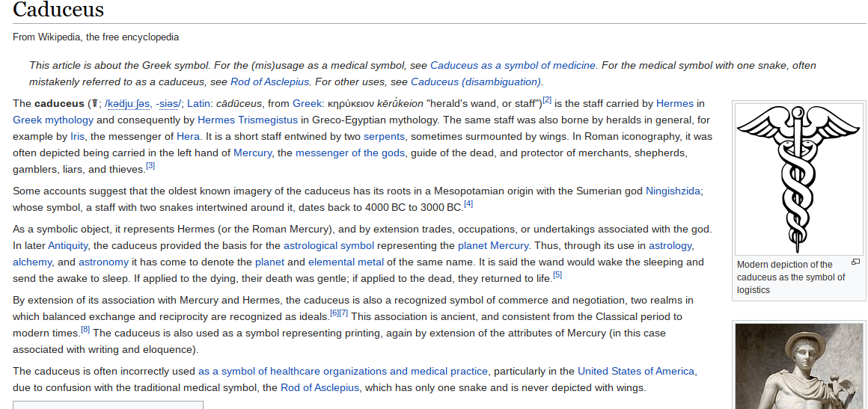Follow the 'astronomy' link
868x409 pixels.
(103, 262)
